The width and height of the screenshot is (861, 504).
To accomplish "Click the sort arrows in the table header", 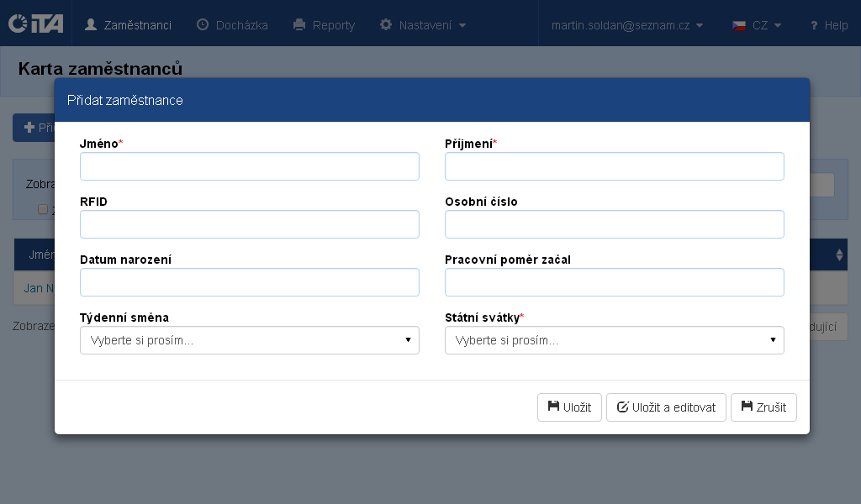I will coord(838,255).
